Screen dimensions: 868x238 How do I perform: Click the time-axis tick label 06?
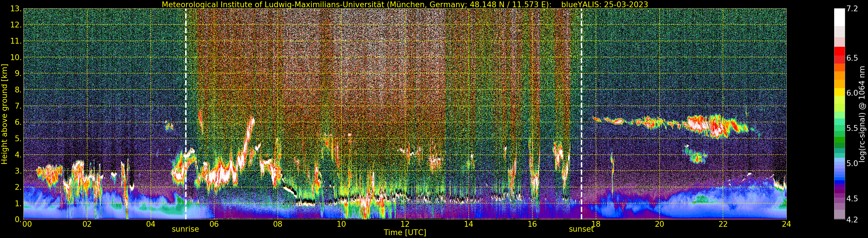[214, 224]
